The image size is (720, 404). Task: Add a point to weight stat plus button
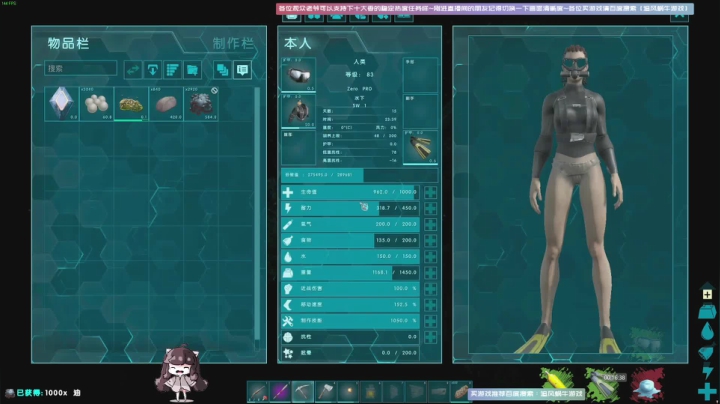point(430,273)
